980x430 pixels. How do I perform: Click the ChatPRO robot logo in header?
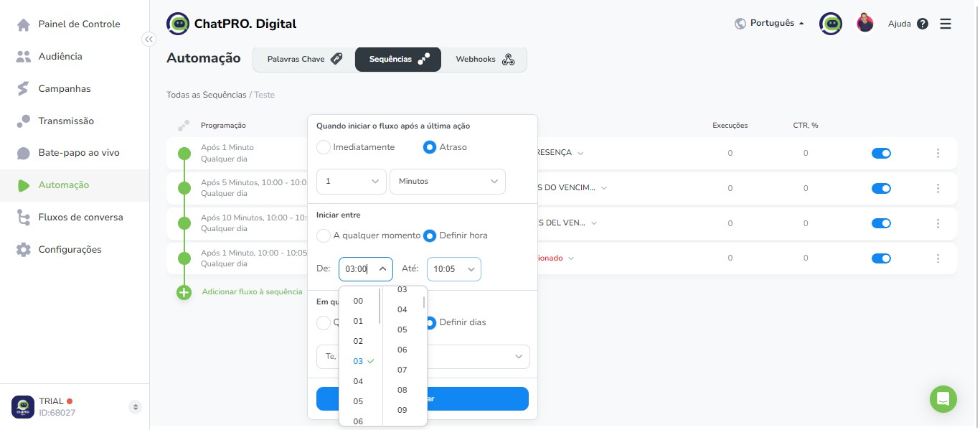click(x=178, y=24)
